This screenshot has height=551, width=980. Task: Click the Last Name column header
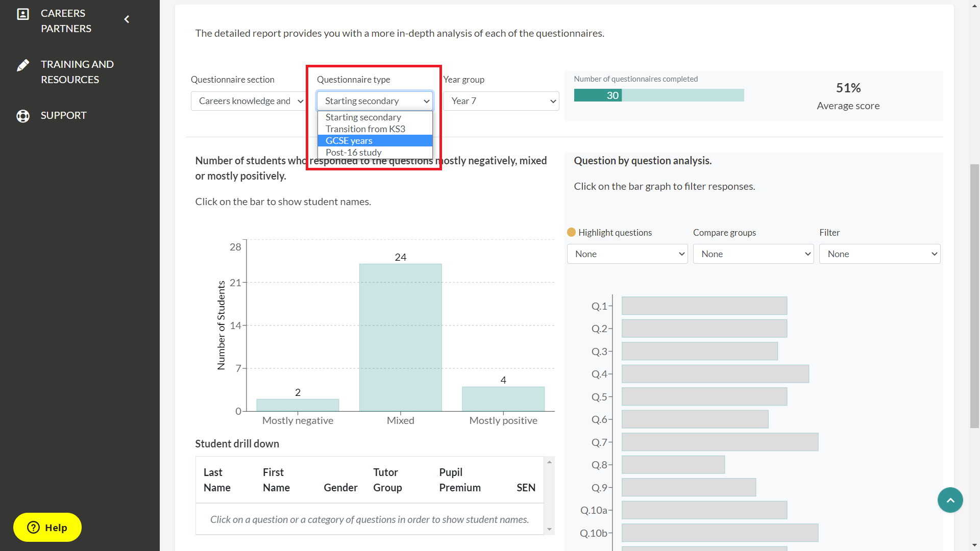[x=217, y=480]
